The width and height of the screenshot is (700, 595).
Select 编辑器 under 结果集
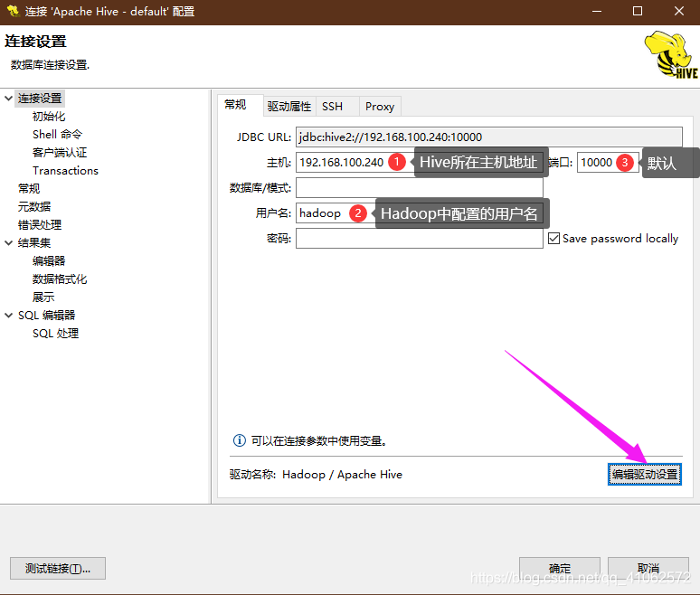coord(49,260)
